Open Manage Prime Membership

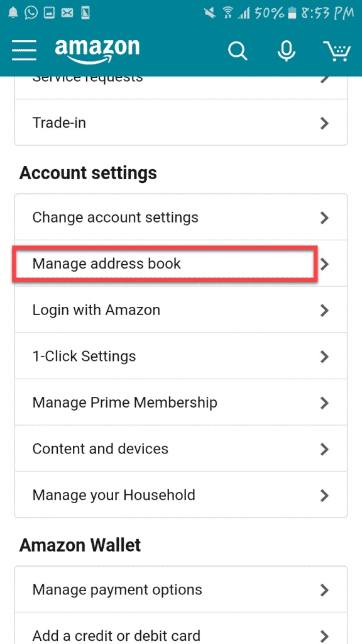(x=181, y=402)
